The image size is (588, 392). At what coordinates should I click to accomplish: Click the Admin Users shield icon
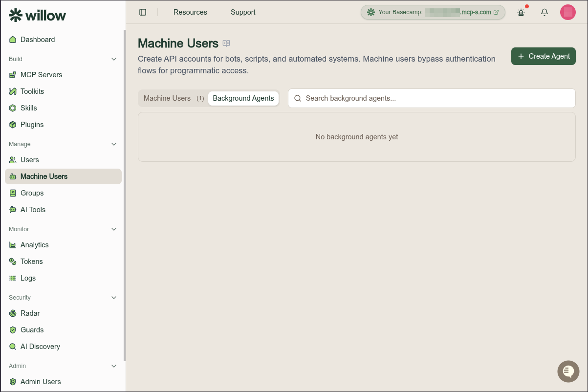[x=13, y=382]
